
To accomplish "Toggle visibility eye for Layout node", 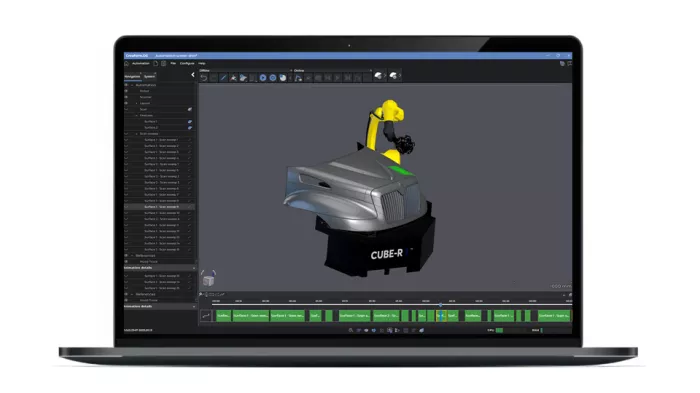I will (126, 103).
